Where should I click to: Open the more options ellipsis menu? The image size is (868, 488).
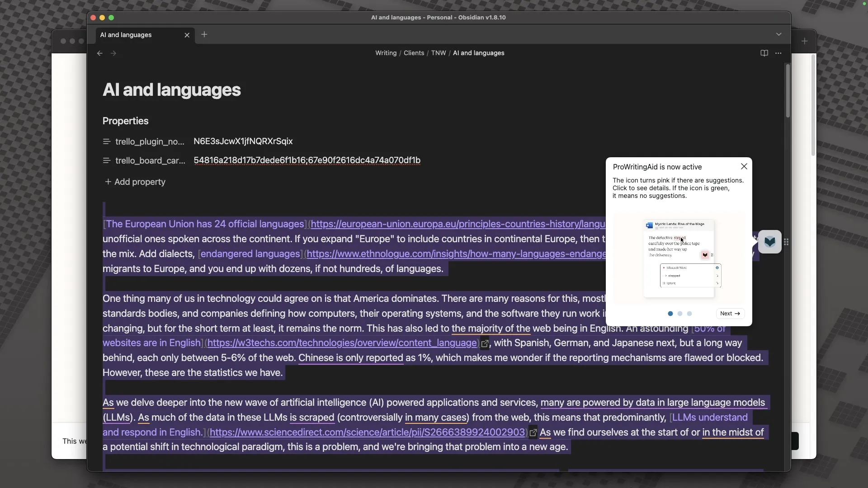pyautogui.click(x=779, y=53)
